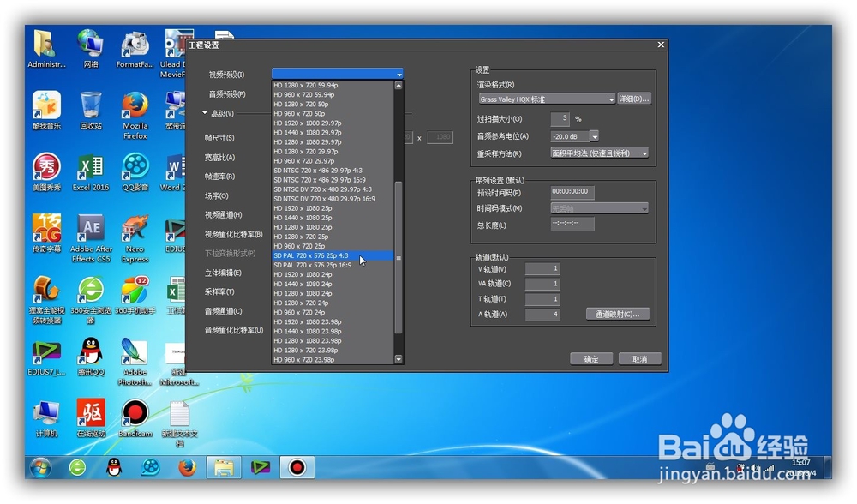Select HD 1280 x 720 59.94p preset
The height and width of the screenshot is (504, 857).
point(333,85)
